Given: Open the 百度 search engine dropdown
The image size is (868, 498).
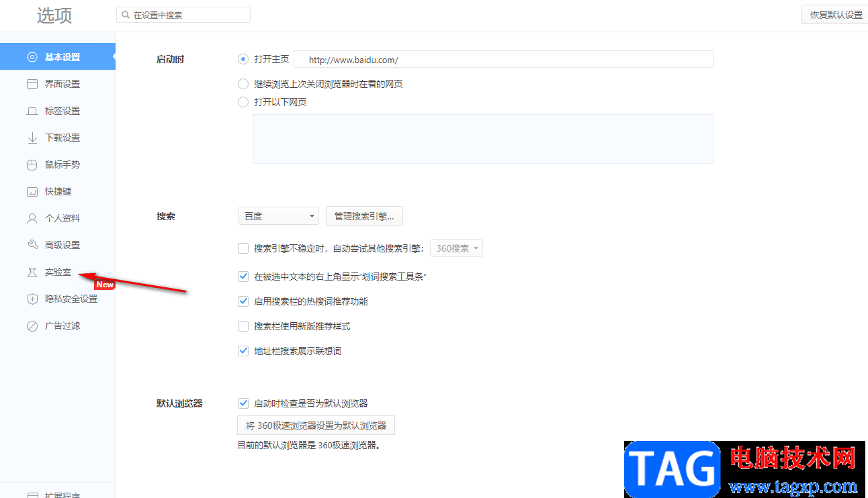Looking at the screenshot, I should (279, 216).
